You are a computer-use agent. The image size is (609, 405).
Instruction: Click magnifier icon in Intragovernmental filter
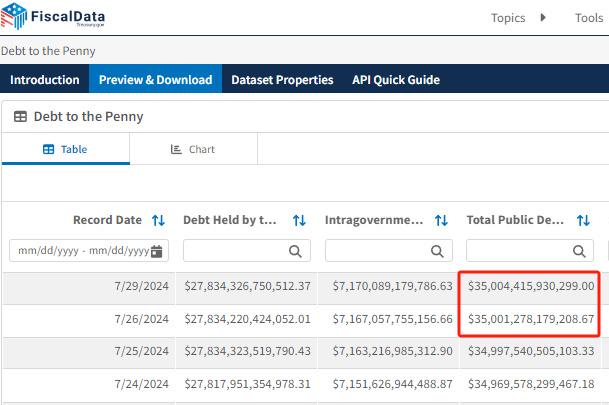[437, 251]
